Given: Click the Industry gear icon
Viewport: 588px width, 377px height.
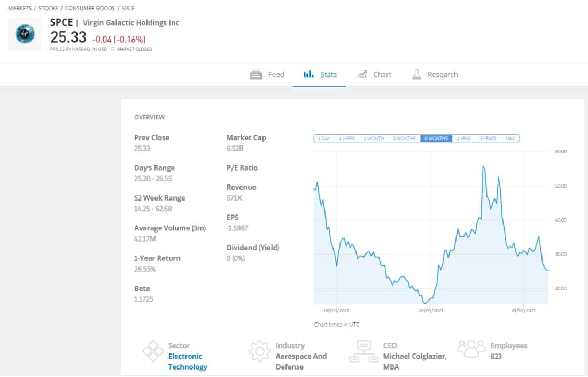Looking at the screenshot, I should pos(259,351).
